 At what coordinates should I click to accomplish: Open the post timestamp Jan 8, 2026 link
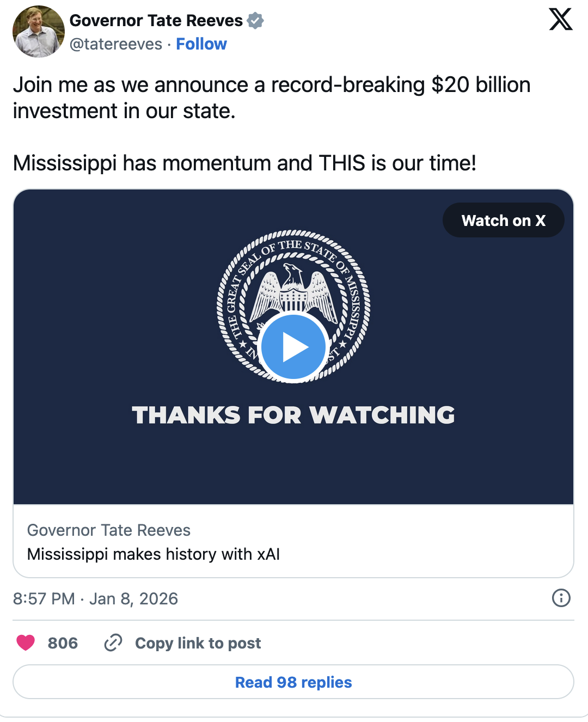coord(96,599)
